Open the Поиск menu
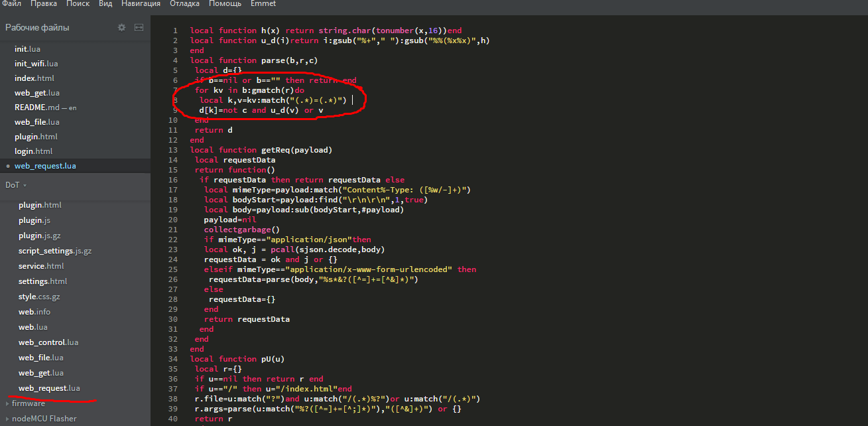The image size is (868, 426). (x=78, y=4)
